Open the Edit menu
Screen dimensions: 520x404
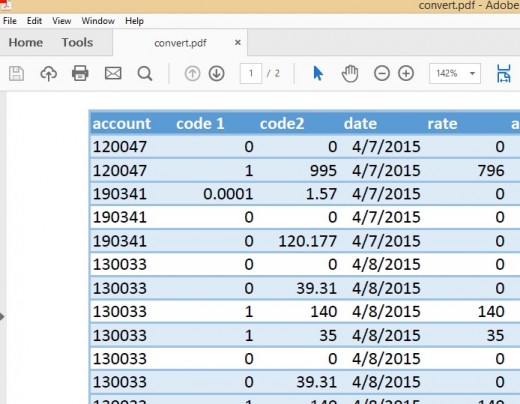point(34,21)
